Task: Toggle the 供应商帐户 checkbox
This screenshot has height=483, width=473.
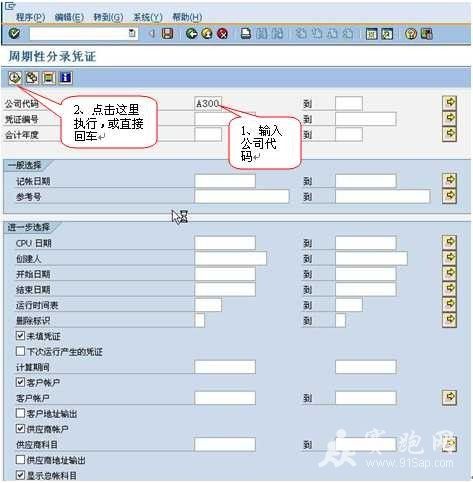Action: pos(20,428)
